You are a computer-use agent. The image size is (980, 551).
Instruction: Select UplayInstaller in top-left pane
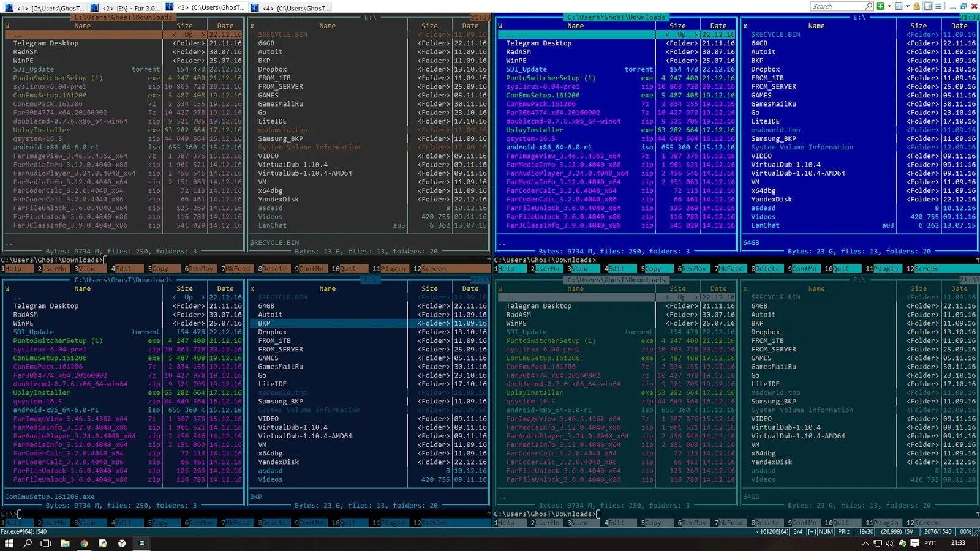tap(42, 130)
